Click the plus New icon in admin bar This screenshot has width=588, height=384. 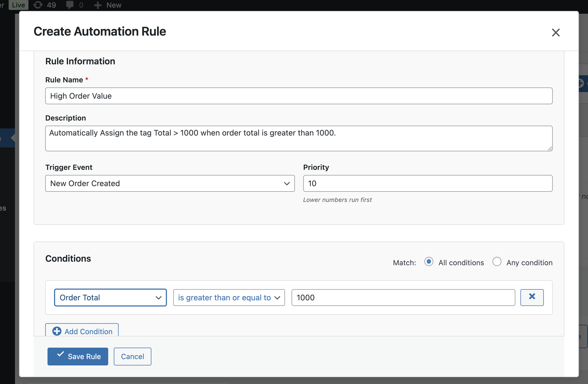click(98, 5)
